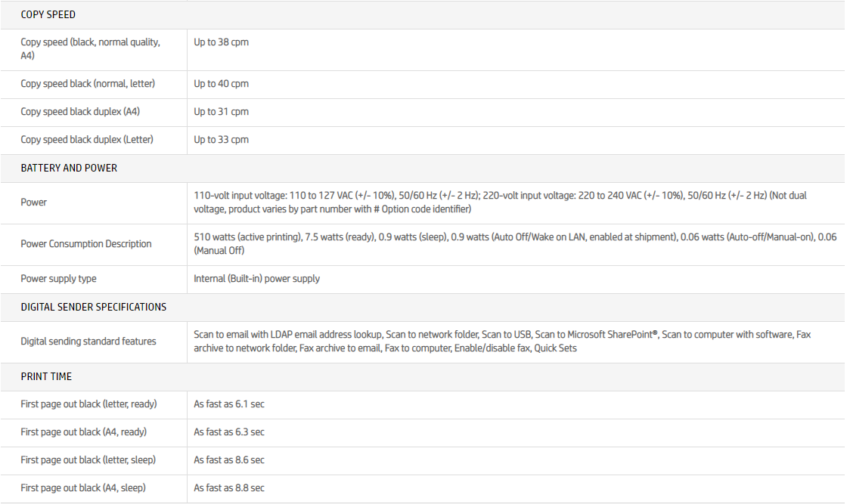The height and width of the screenshot is (504, 847).
Task: Click the 'Up to 38 cpm' value
Action: pyautogui.click(x=221, y=42)
